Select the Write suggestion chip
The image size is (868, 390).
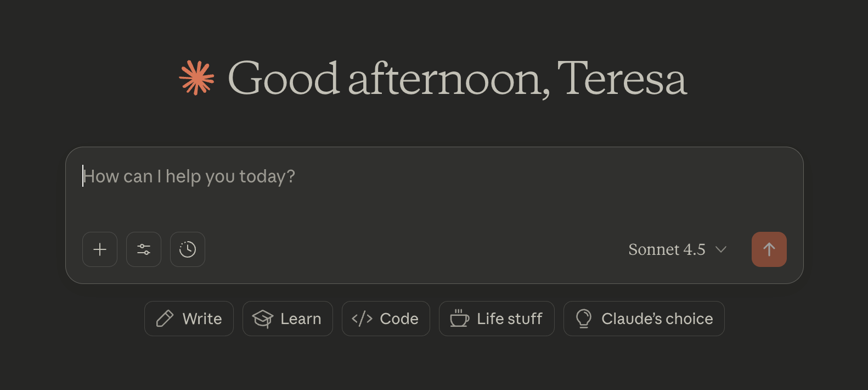pyautogui.click(x=189, y=319)
